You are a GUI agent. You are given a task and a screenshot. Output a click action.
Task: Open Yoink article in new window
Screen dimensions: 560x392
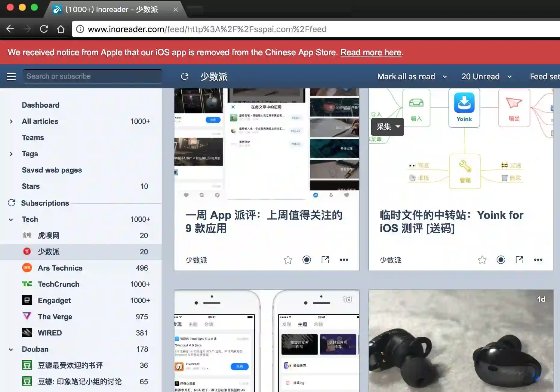[x=519, y=260]
